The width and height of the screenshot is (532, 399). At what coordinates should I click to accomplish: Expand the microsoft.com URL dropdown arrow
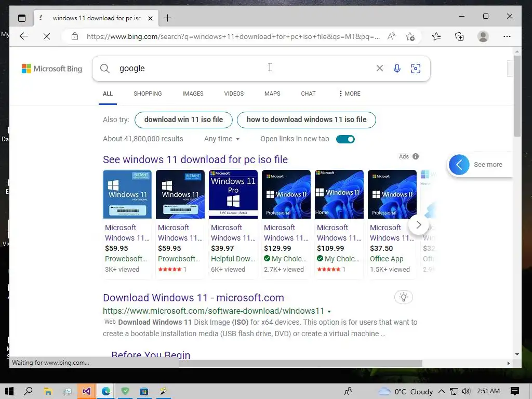329,312
